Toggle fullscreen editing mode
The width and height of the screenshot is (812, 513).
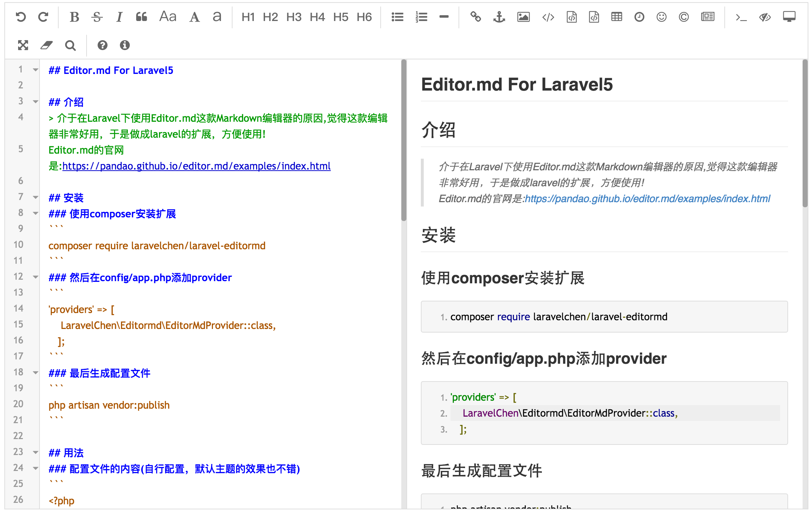[x=23, y=45]
